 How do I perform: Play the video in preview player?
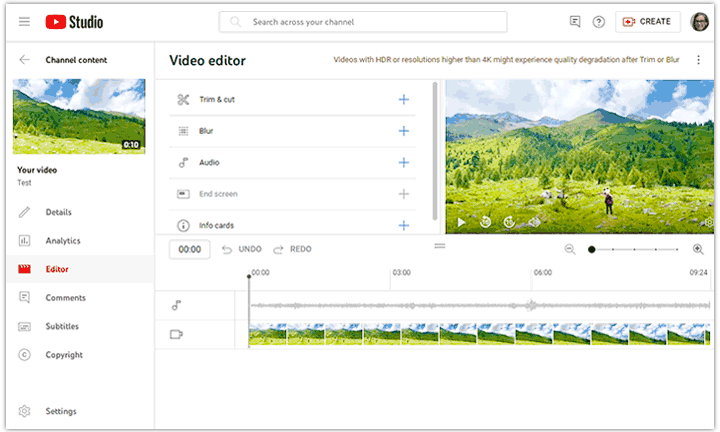(x=461, y=222)
